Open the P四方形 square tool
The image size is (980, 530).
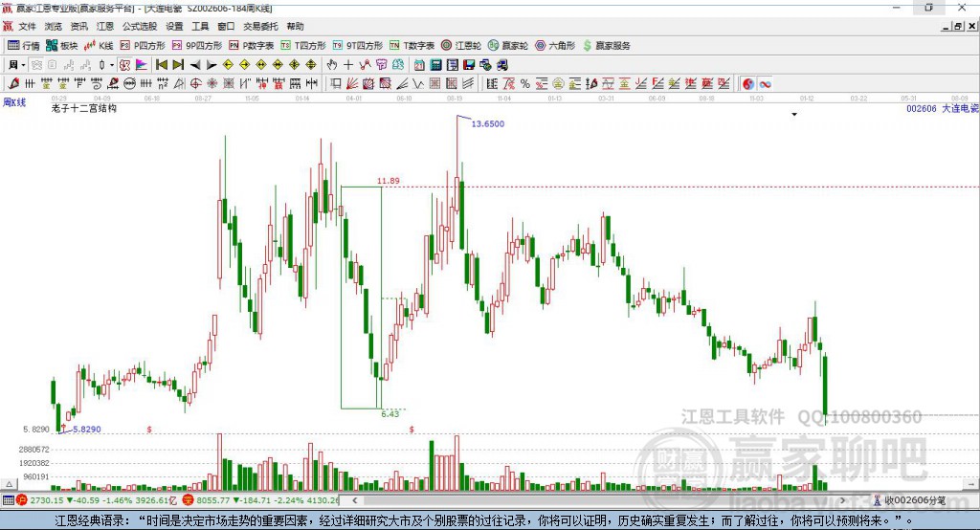tap(142, 46)
